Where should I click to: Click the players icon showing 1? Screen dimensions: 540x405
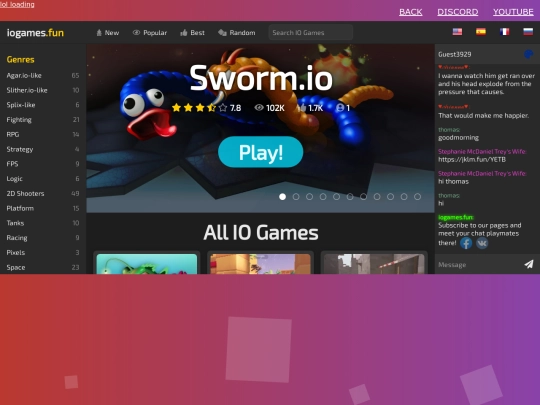pos(340,108)
